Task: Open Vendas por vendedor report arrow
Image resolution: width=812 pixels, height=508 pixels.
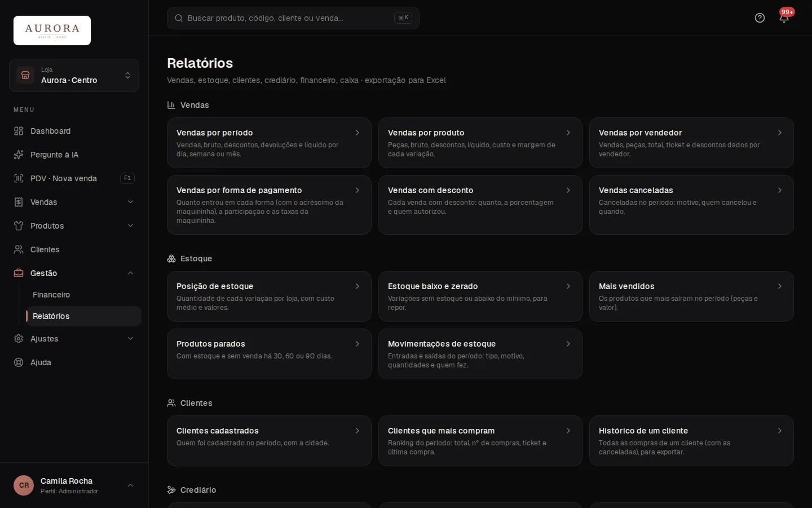Action: click(x=780, y=133)
